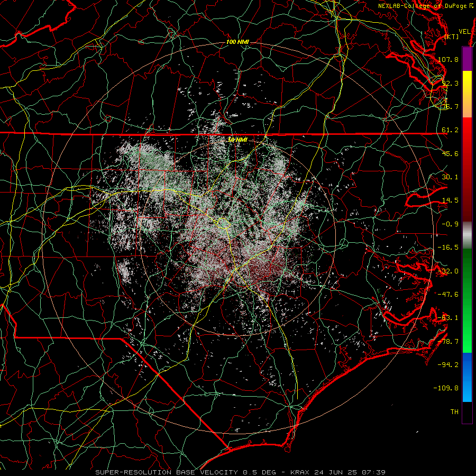Select the -94.2 legend value
The width and height of the screenshot is (476, 476).
[x=448, y=365]
